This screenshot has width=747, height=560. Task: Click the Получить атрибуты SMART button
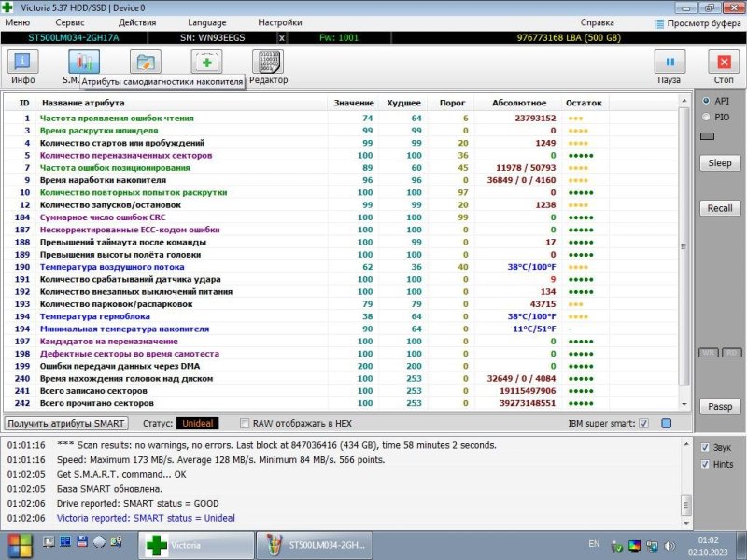pyautogui.click(x=67, y=424)
